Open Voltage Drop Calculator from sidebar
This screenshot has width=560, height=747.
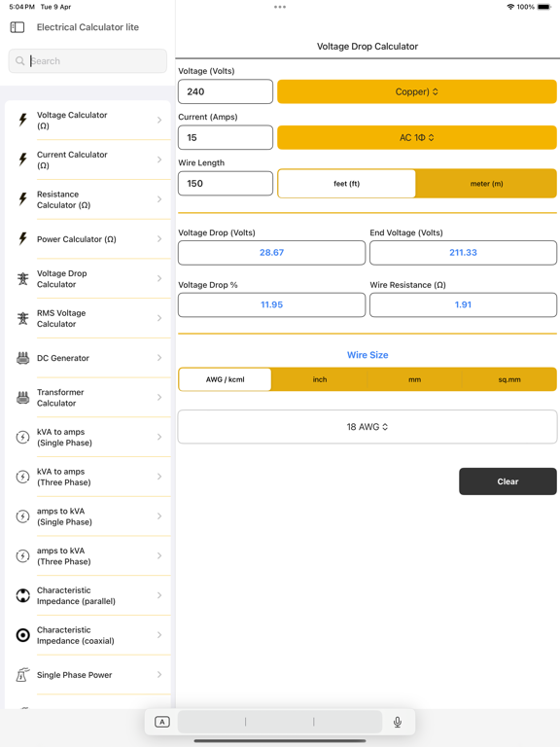(x=88, y=279)
